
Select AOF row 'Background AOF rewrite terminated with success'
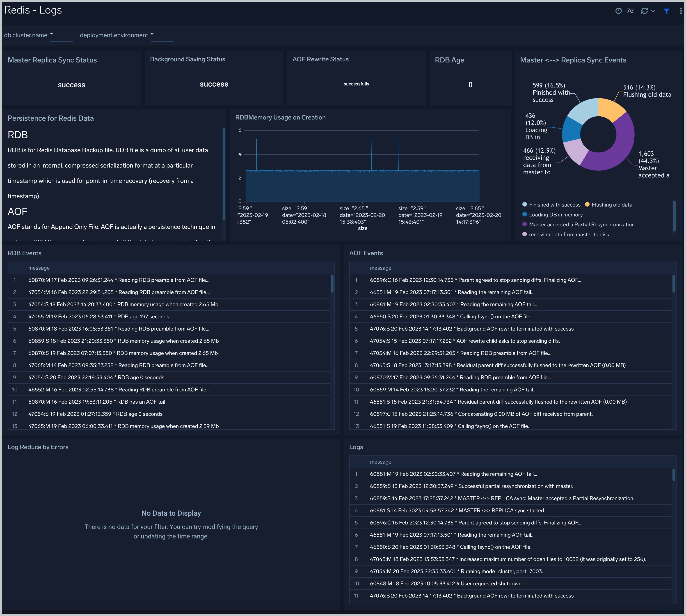click(x=511, y=329)
